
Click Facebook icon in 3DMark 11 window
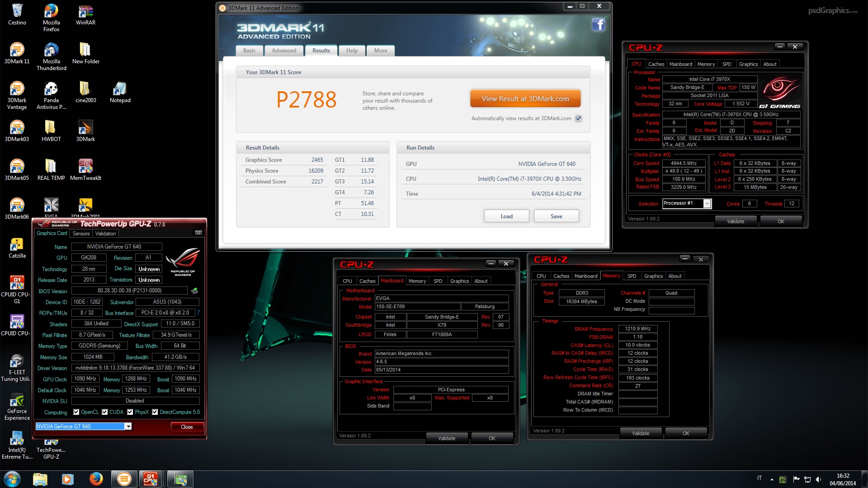[x=598, y=24]
